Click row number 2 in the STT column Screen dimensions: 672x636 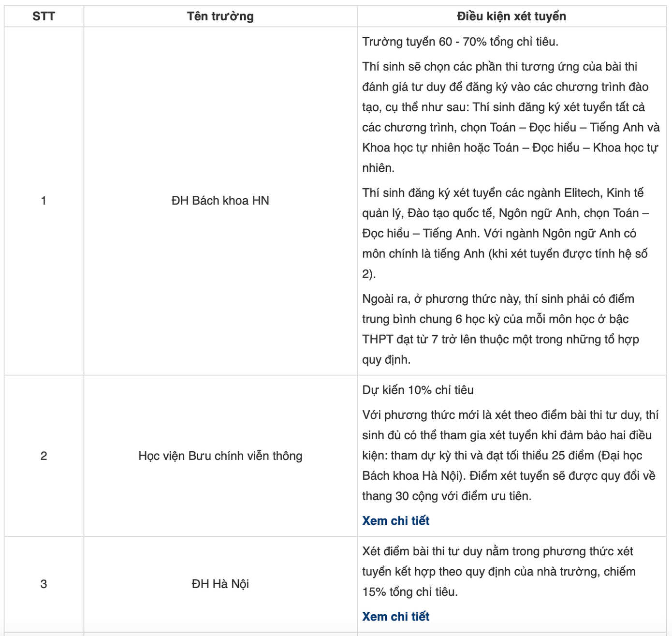point(44,456)
